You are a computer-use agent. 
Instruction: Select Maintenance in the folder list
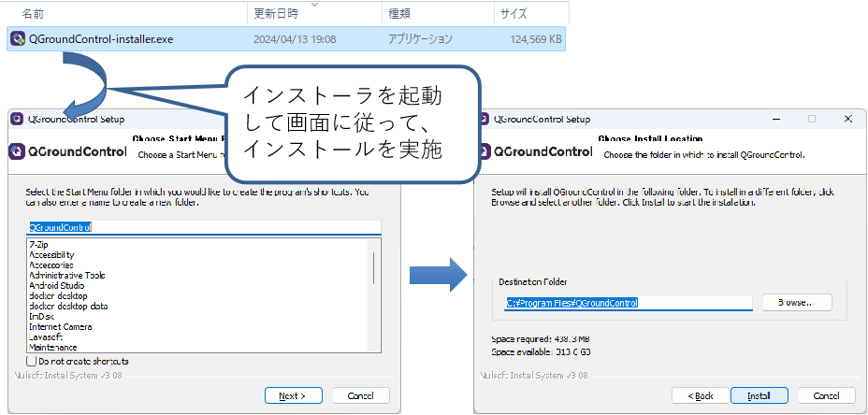pyautogui.click(x=52, y=347)
